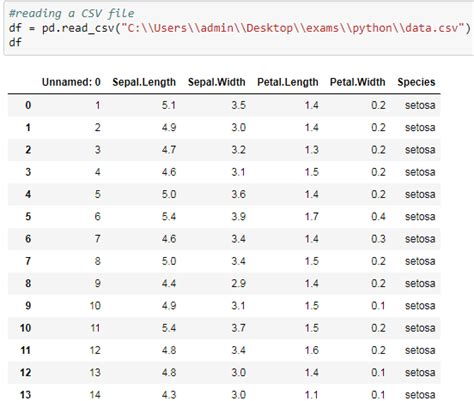Click 'Unnamed: 0' value 7 in row 6
The image size is (474, 401).
(x=97, y=239)
